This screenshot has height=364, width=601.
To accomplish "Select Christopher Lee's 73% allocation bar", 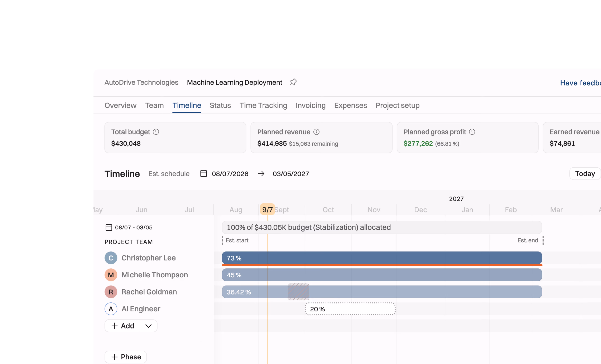I will click(x=382, y=258).
